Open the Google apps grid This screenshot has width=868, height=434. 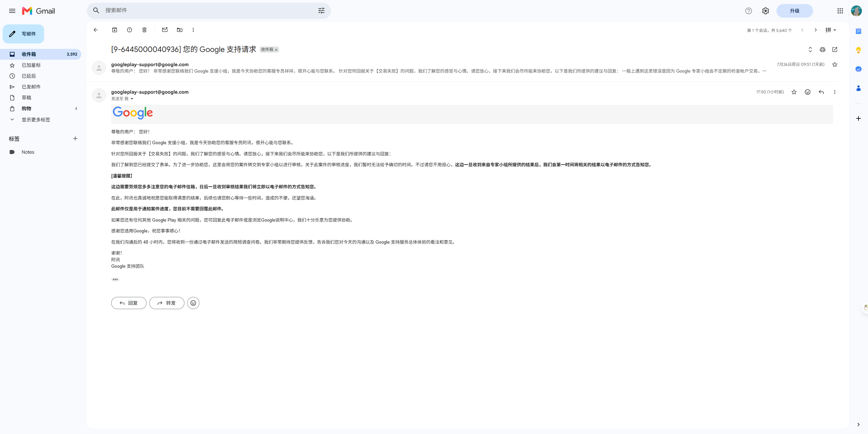pos(840,11)
